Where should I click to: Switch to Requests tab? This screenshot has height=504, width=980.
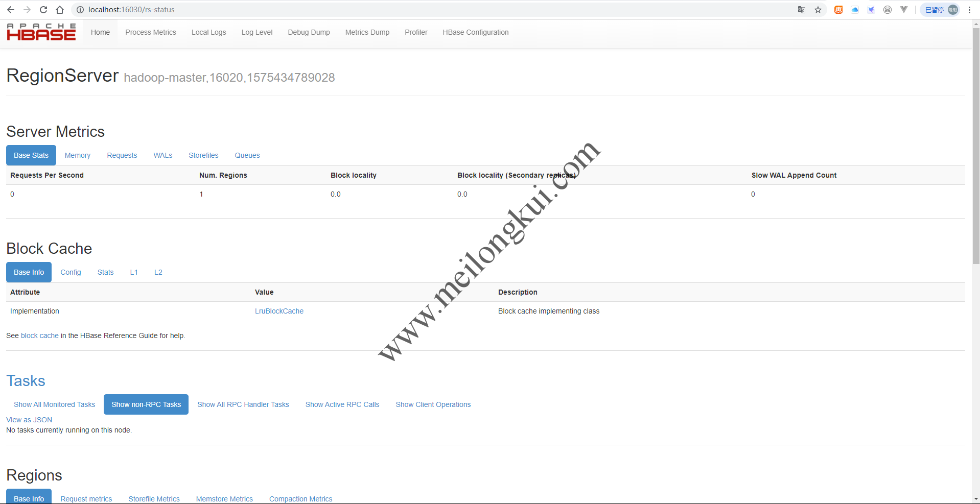122,155
